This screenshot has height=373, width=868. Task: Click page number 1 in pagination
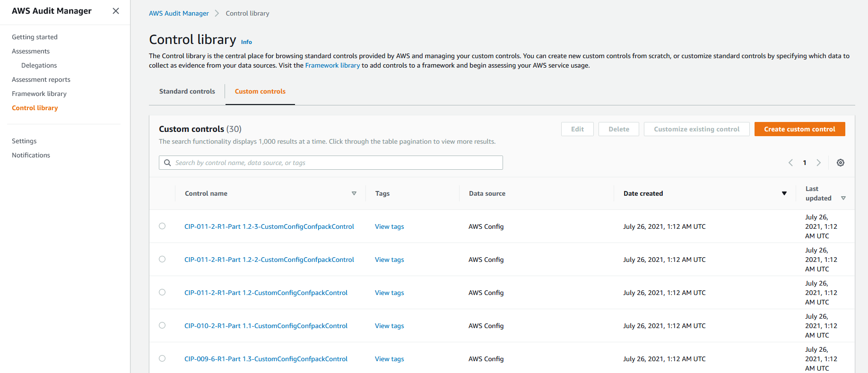pyautogui.click(x=805, y=163)
